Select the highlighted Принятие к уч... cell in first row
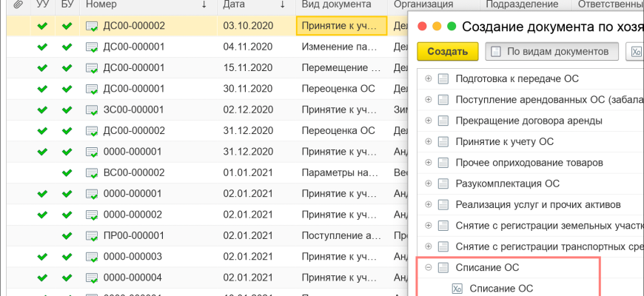Viewport: 644px width, 296px height. (341, 27)
